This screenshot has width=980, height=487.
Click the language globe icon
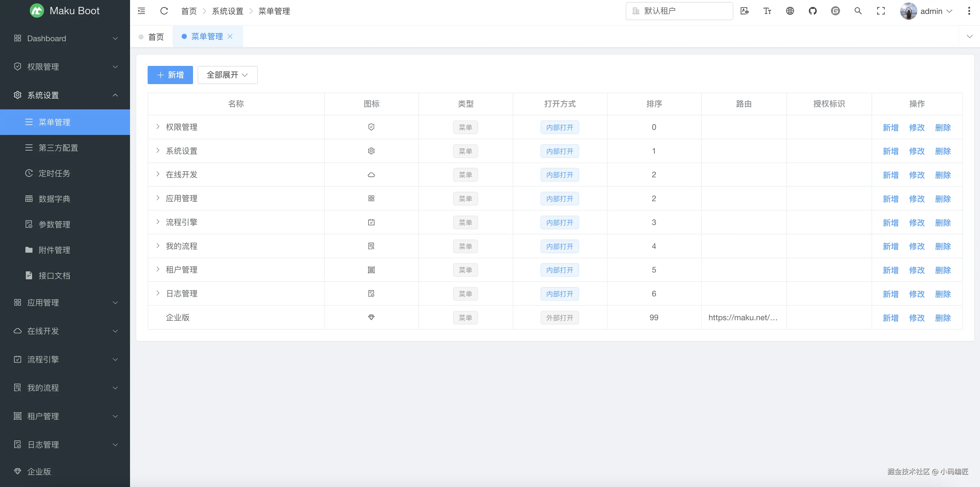pos(790,11)
